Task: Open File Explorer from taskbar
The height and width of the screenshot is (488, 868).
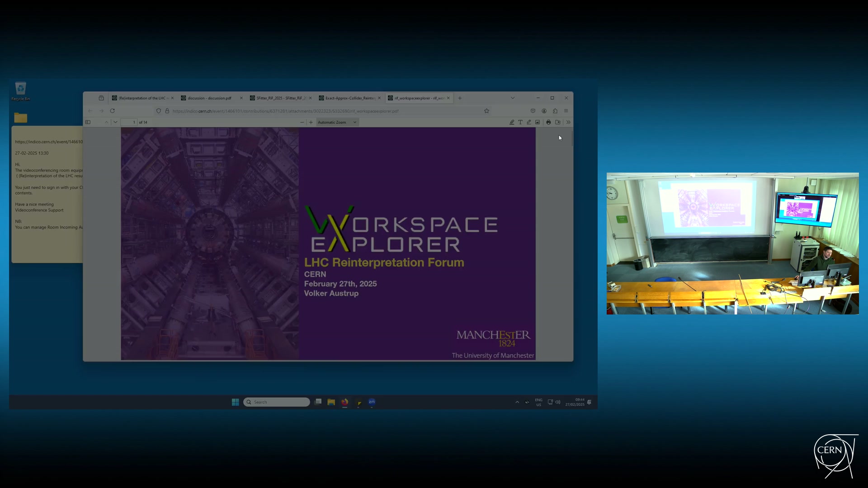Action: (x=331, y=402)
